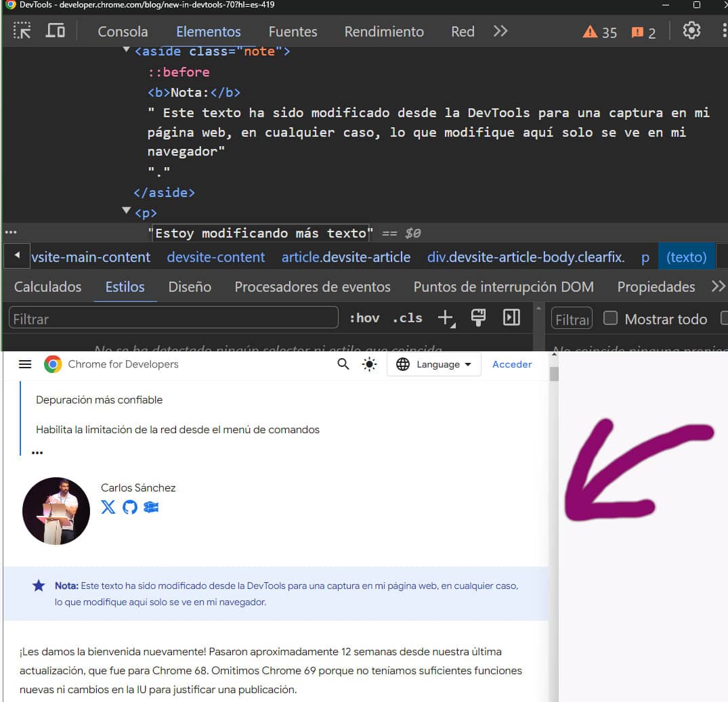The height and width of the screenshot is (702, 728).
Task: Select article.devsite-article in breadcrumbs
Action: click(345, 257)
